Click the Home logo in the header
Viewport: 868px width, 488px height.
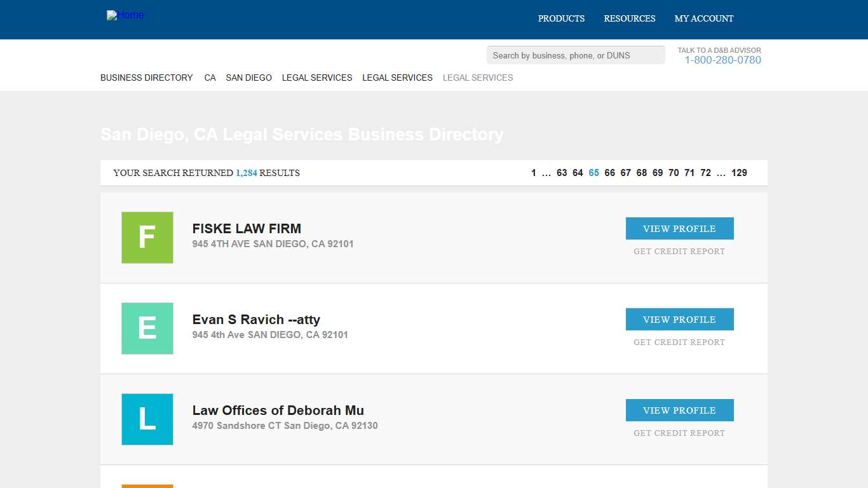point(125,15)
